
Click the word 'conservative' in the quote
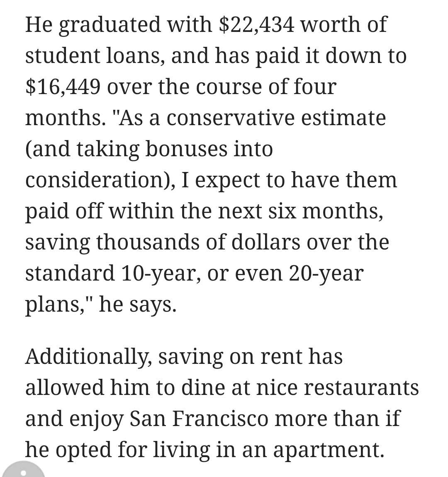(231, 118)
